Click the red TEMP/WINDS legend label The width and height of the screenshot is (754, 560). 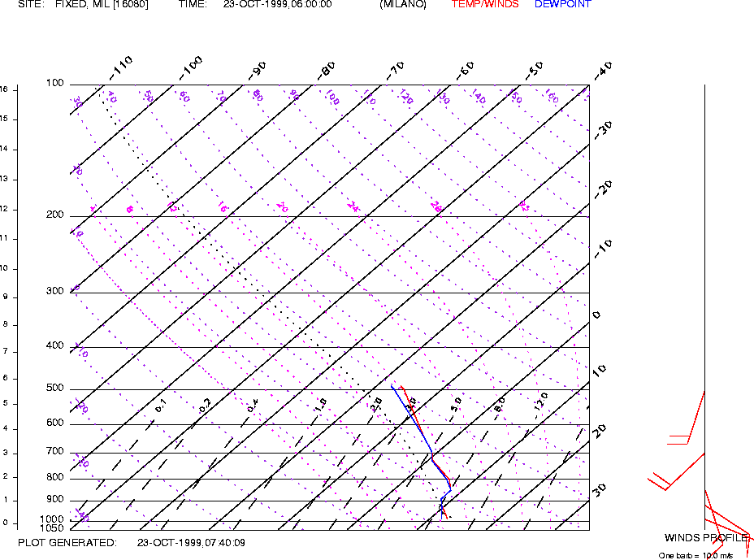[x=484, y=5]
